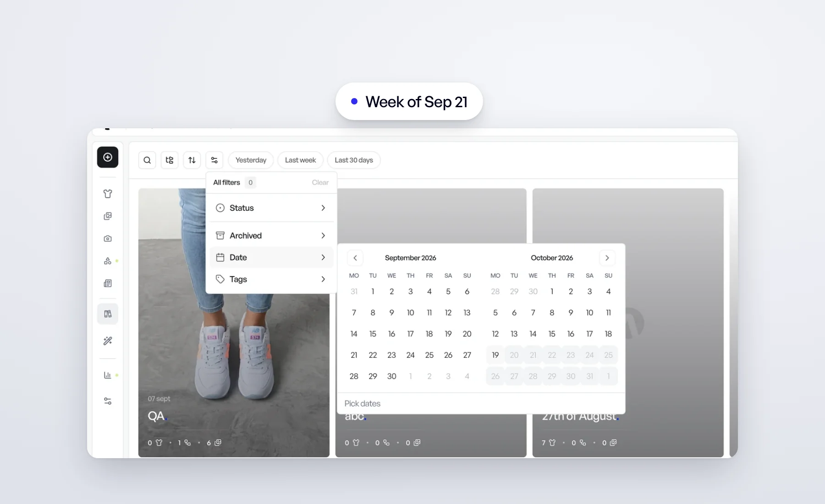Select September 21 in the calendar

coord(354,355)
